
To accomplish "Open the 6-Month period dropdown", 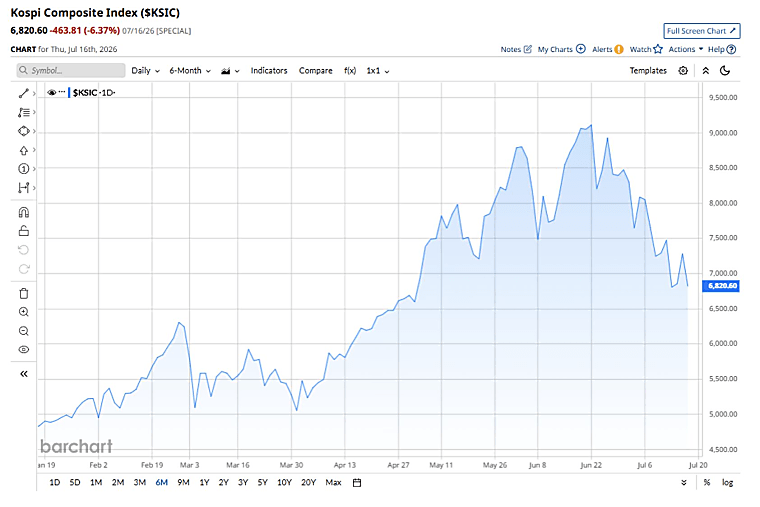I will click(x=190, y=71).
